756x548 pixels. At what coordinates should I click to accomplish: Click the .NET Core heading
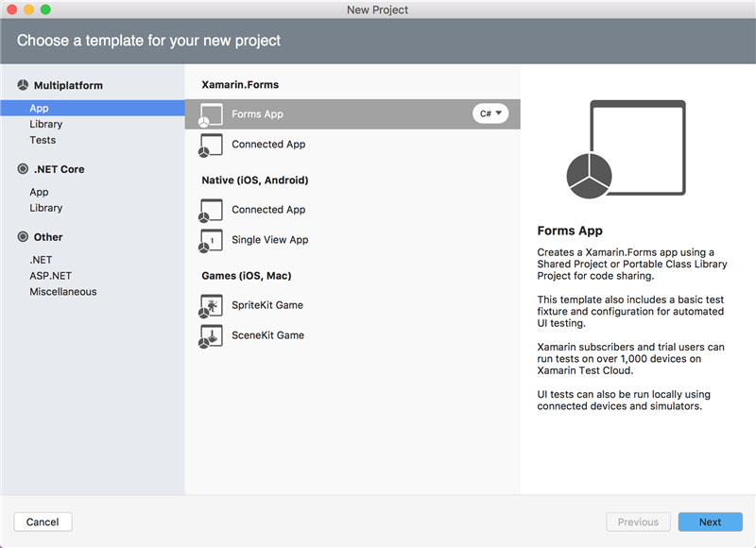59,169
